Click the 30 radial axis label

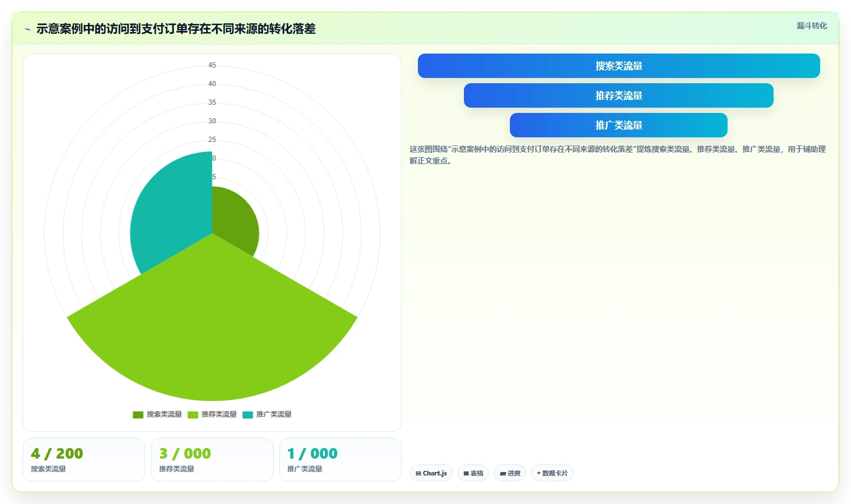212,121
